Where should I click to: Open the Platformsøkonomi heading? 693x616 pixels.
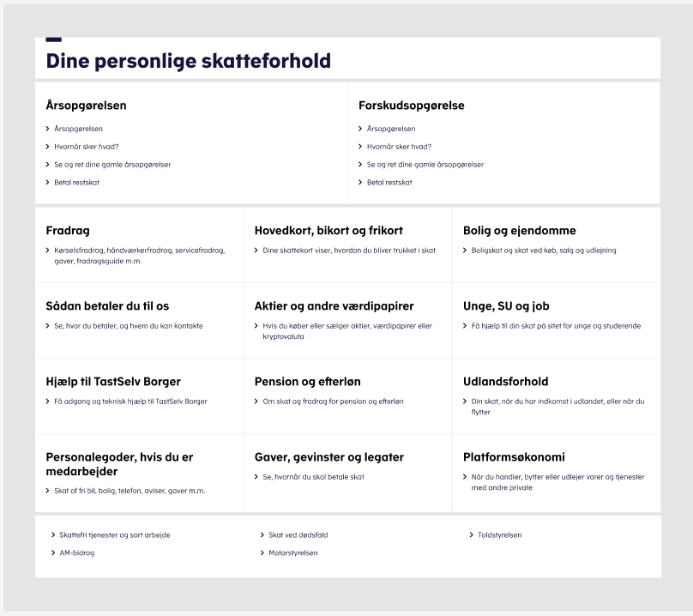pyautogui.click(x=514, y=457)
